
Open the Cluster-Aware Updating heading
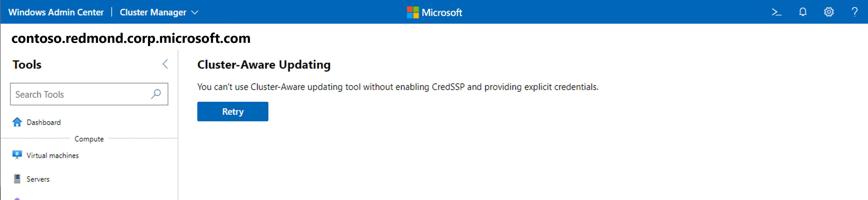tap(264, 65)
